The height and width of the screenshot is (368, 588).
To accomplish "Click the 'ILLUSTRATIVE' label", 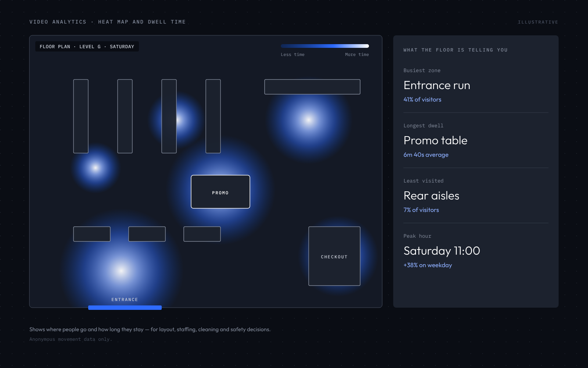I will 538,22.
